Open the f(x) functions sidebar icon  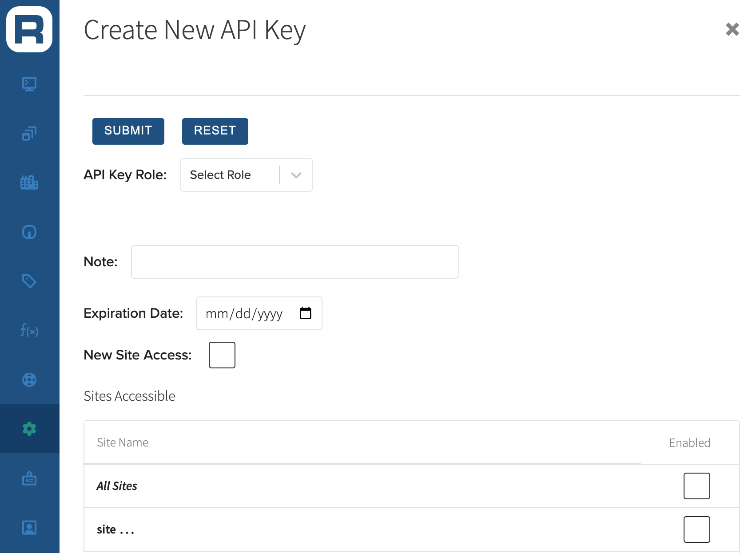[x=29, y=330]
